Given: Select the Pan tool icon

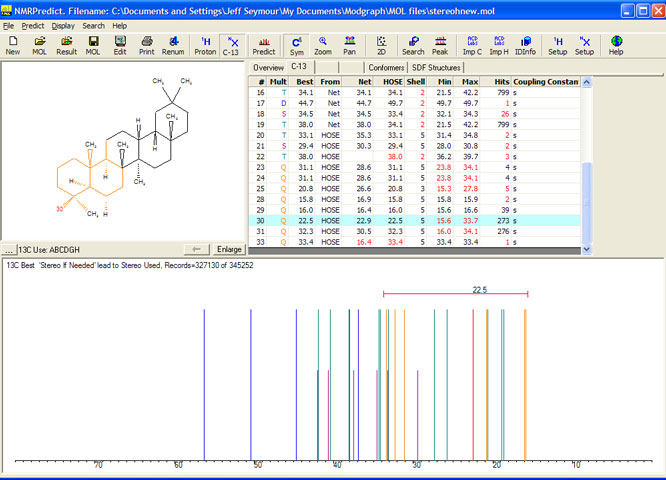Looking at the screenshot, I should pyautogui.click(x=349, y=45).
